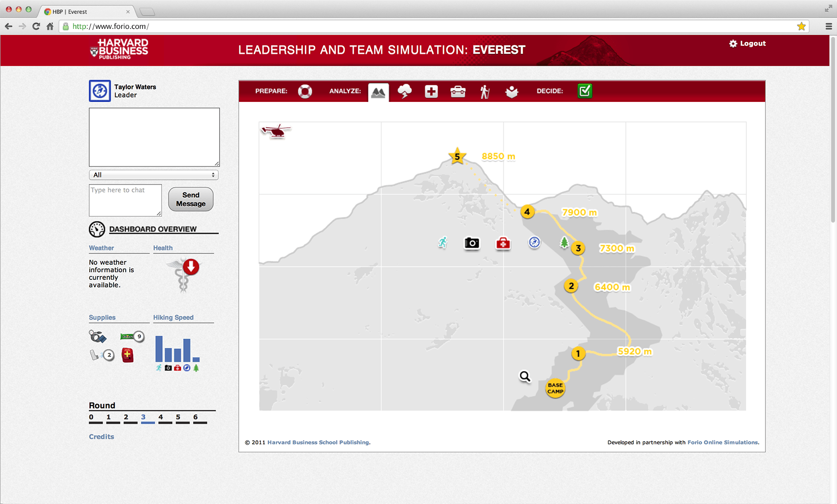Click the inhaler supply icon with 2
Image resolution: width=837 pixels, height=504 pixels.
click(102, 355)
